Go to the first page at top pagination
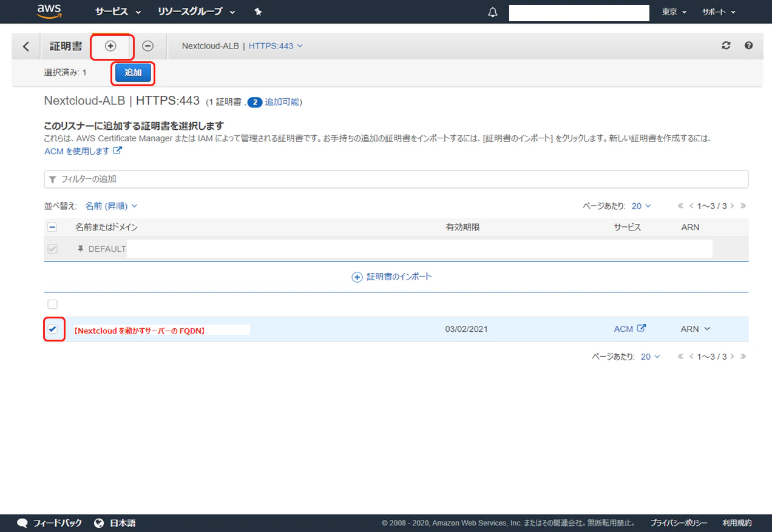This screenshot has height=532, width=772. (x=681, y=206)
